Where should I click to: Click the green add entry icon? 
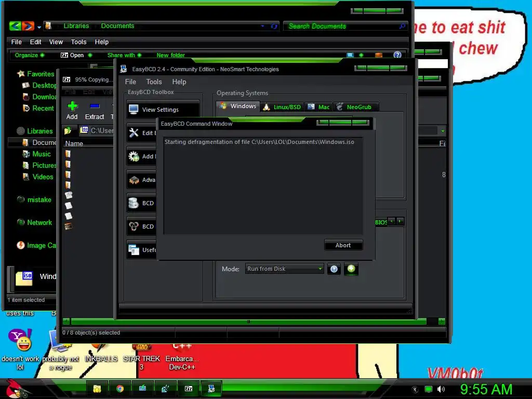pyautogui.click(x=351, y=269)
